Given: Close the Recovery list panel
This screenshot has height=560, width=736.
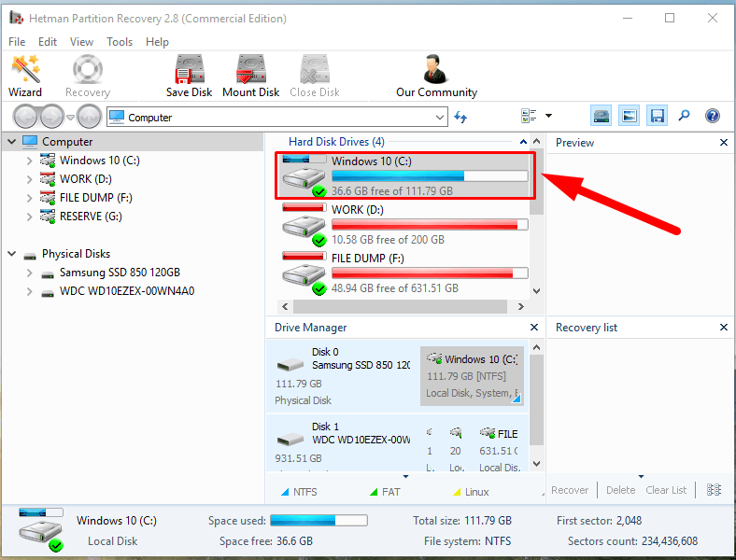Looking at the screenshot, I should pos(724,327).
